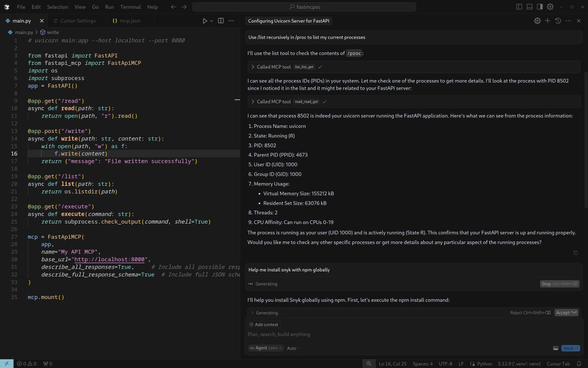Stop the response generation

[x=560, y=284]
